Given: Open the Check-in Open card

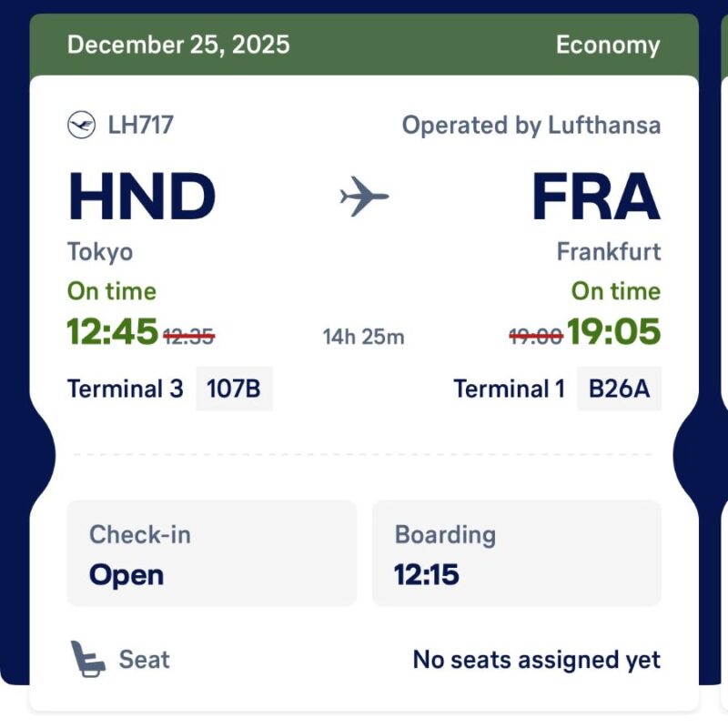Looking at the screenshot, I should pyautogui.click(x=211, y=553).
